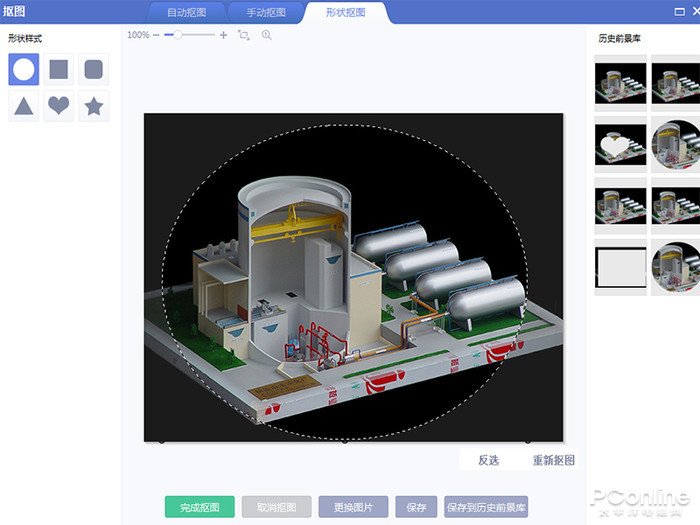Click the magnifier actual-size icon

(x=266, y=35)
